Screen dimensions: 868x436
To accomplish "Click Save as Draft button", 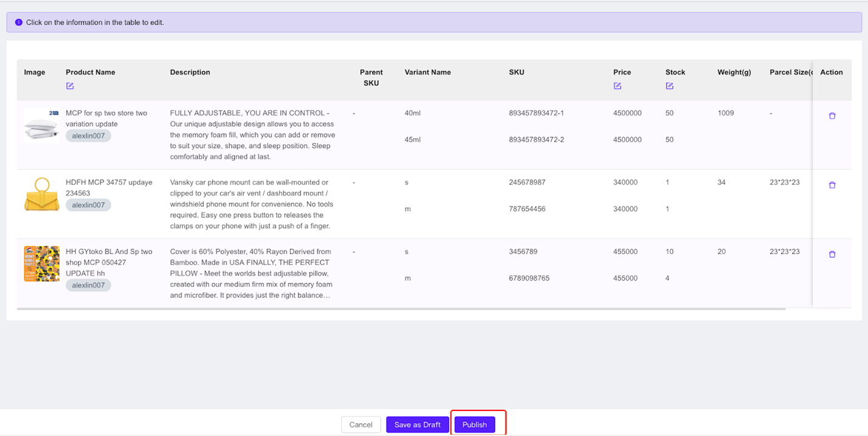I will pos(417,424).
